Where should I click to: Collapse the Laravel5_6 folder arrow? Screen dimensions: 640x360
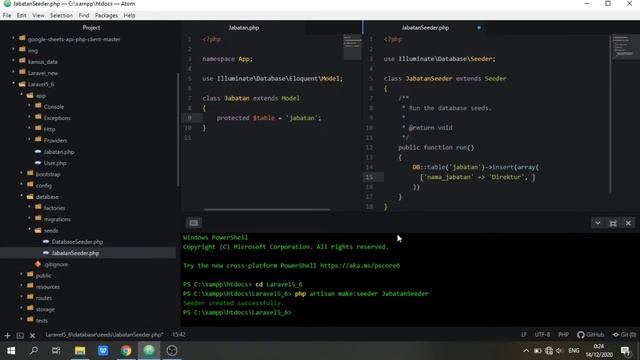click(13, 84)
